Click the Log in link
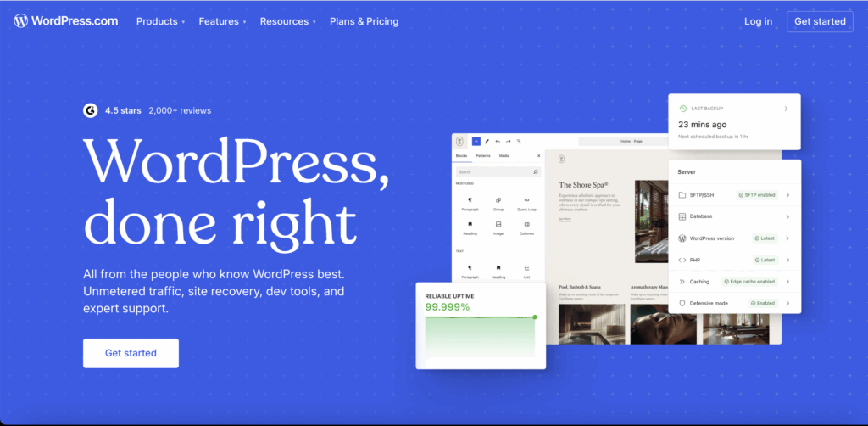 point(758,21)
